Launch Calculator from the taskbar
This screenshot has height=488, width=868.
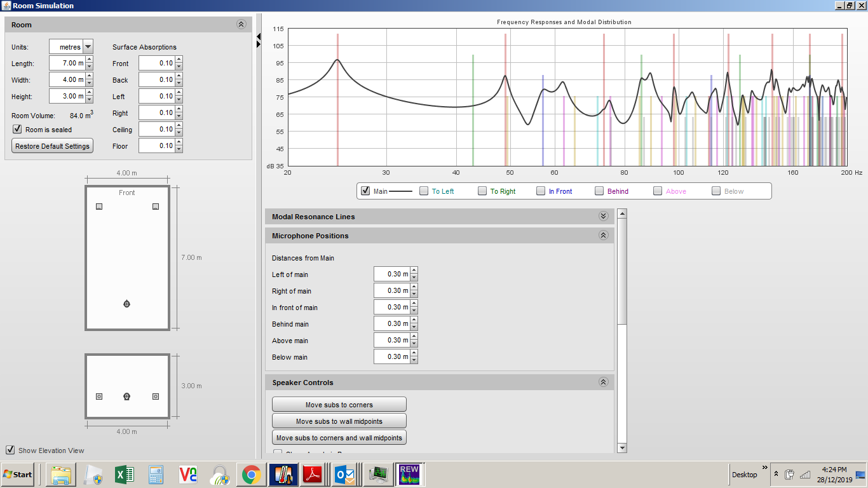coord(156,475)
